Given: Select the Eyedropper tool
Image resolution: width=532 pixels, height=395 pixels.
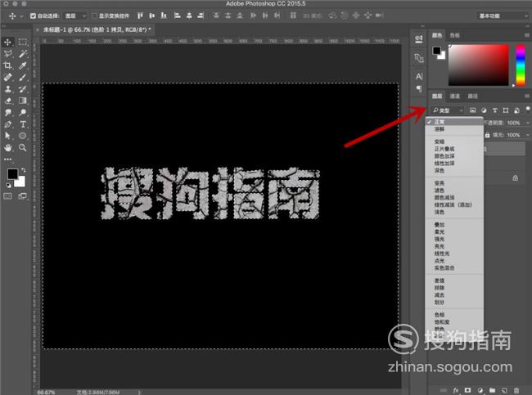Looking at the screenshot, I should tap(23, 65).
